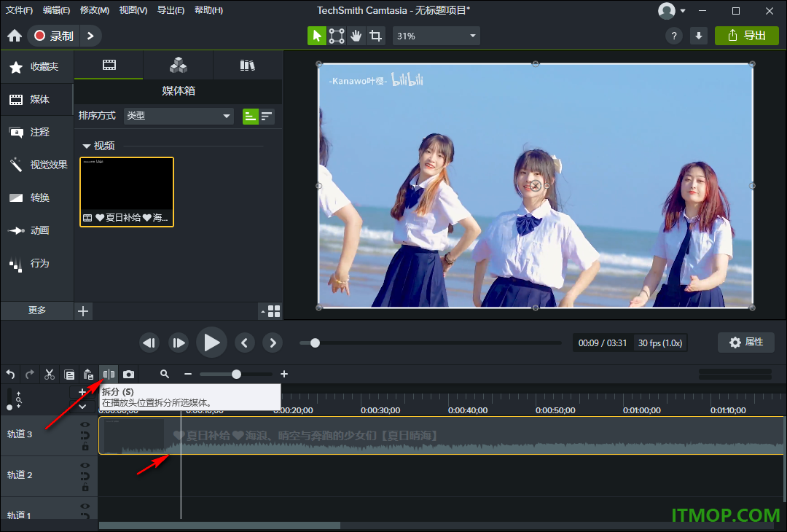Open the user account dropdown
787x532 pixels.
(672, 10)
